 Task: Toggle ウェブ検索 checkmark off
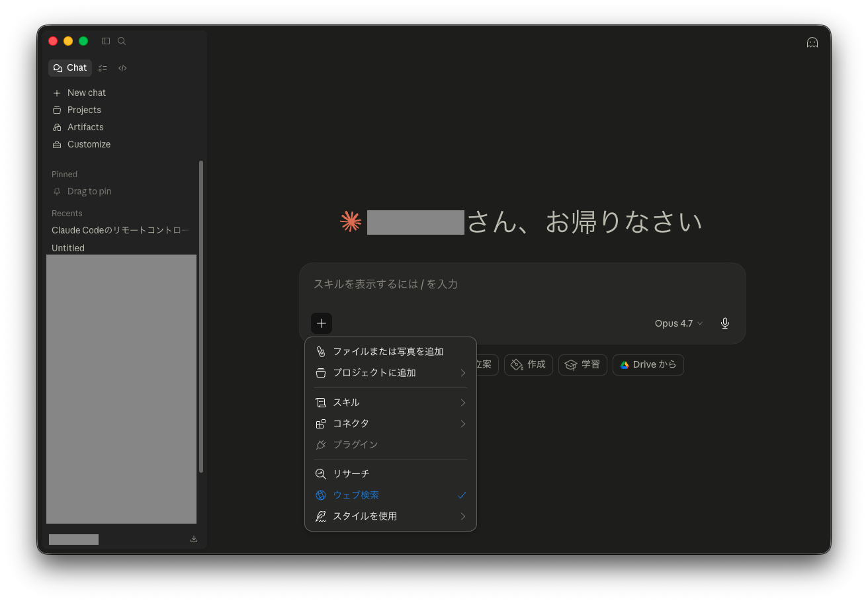pos(462,495)
